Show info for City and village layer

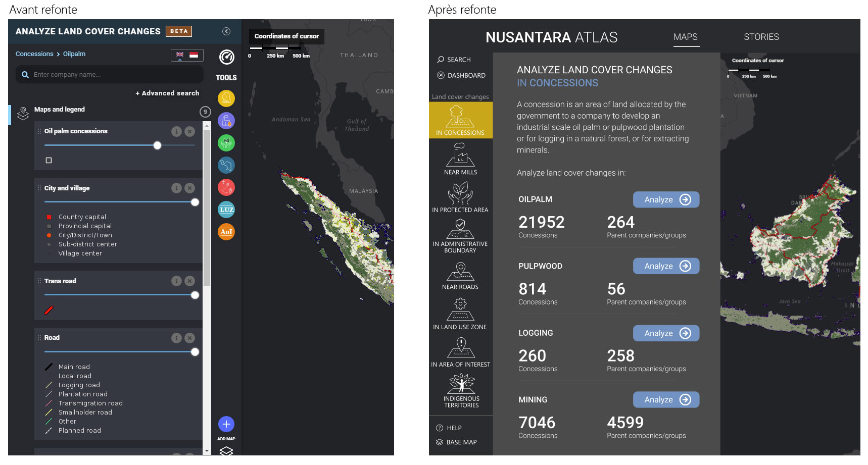pyautogui.click(x=176, y=188)
